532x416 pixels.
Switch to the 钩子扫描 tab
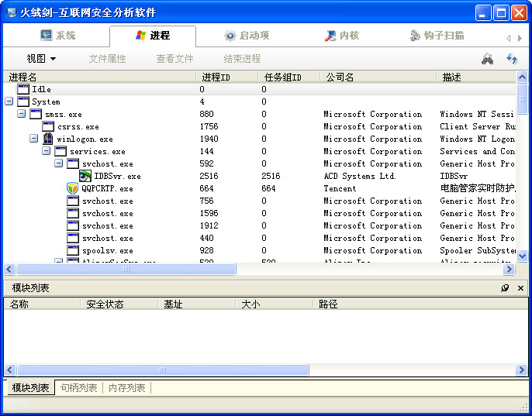tap(437, 36)
